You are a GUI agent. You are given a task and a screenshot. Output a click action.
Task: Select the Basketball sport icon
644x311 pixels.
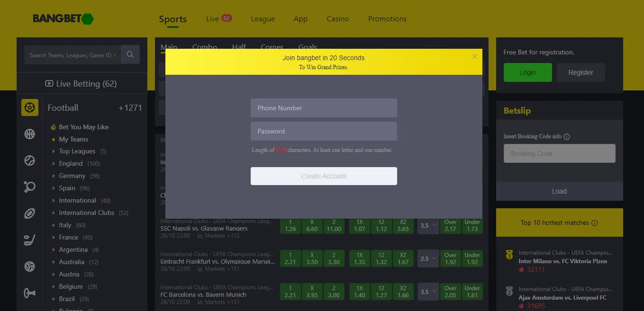point(29,134)
